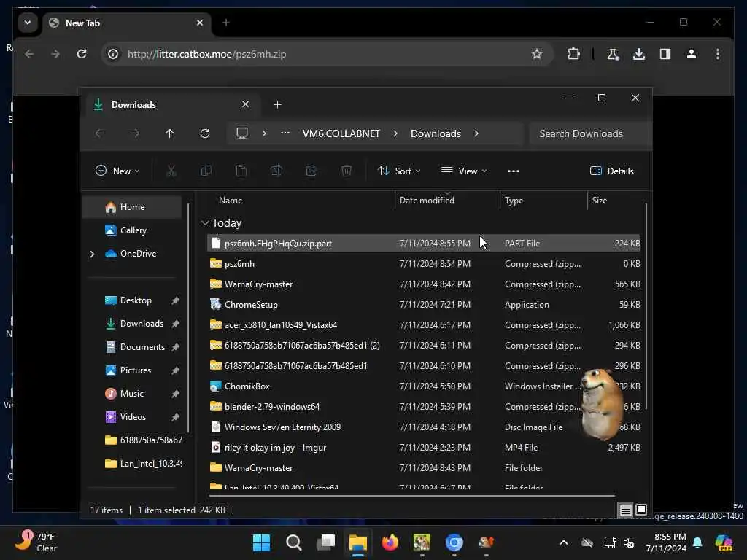Unpin Videos using its pin icon
Viewport: 747px width, 560px height.
(175, 417)
